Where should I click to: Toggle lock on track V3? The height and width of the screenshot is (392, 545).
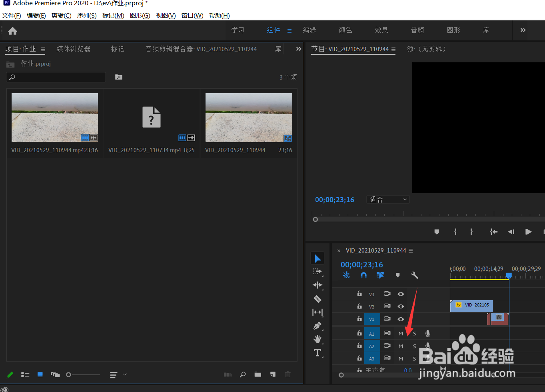click(x=359, y=293)
